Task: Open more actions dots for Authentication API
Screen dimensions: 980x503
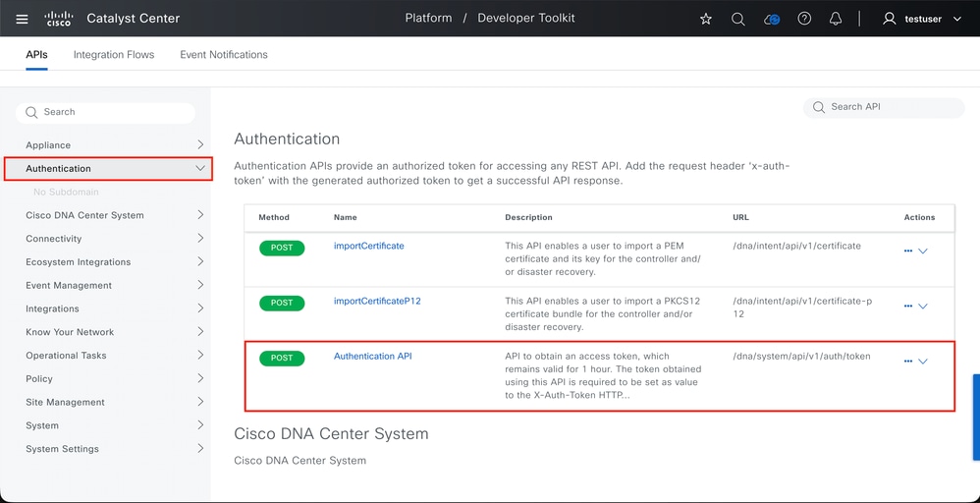Action: click(908, 361)
